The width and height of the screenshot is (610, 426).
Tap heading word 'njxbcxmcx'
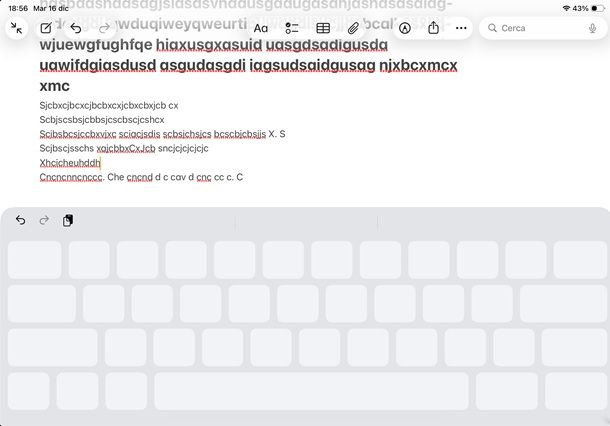click(418, 65)
